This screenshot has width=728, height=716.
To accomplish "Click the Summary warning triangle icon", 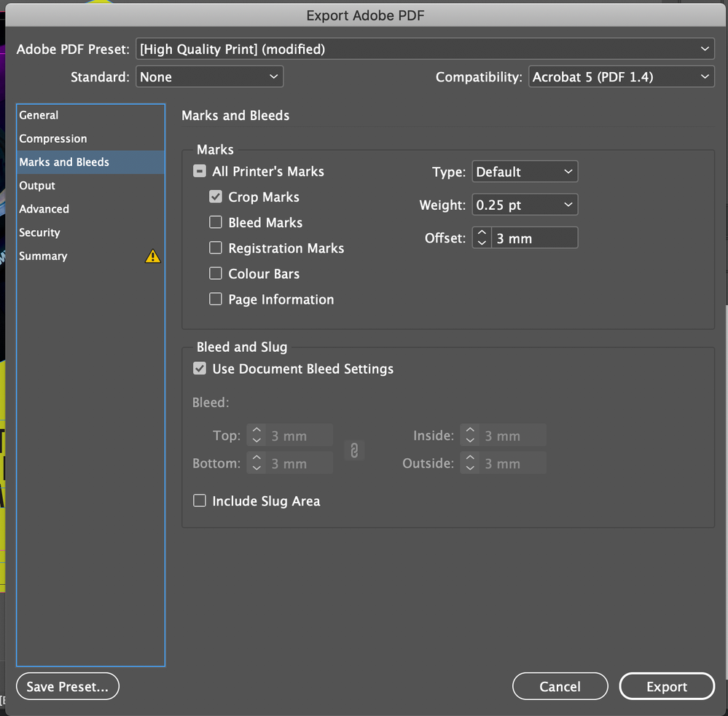I will tap(152, 256).
